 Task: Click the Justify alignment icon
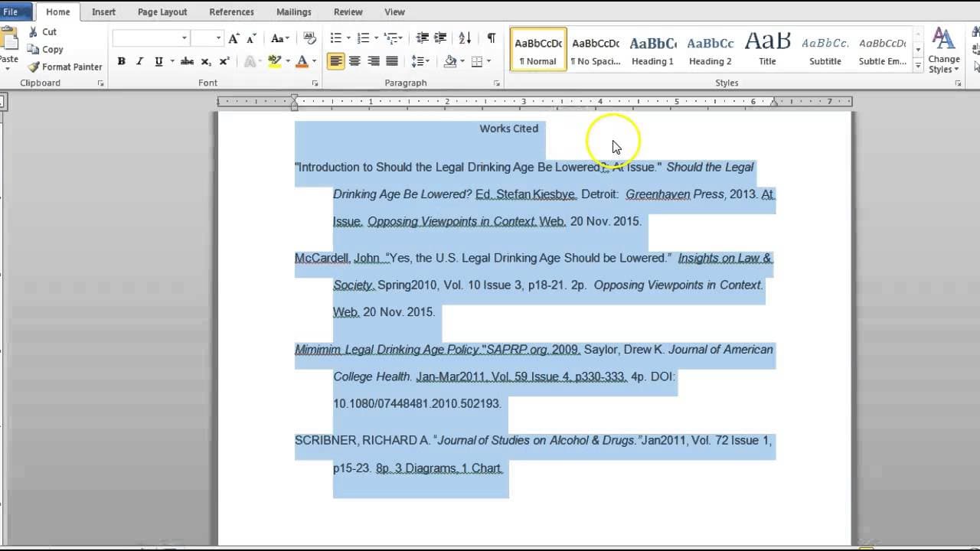tap(392, 61)
